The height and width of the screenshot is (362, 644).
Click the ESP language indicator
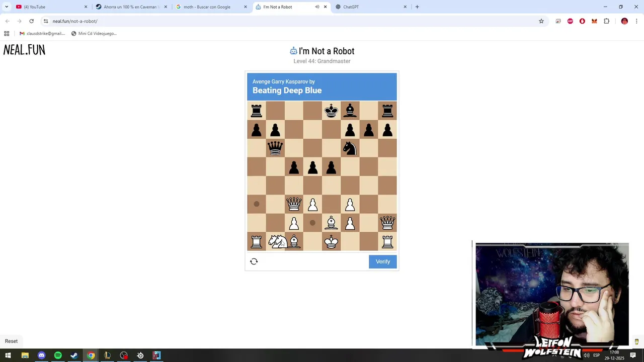pyautogui.click(x=596, y=355)
